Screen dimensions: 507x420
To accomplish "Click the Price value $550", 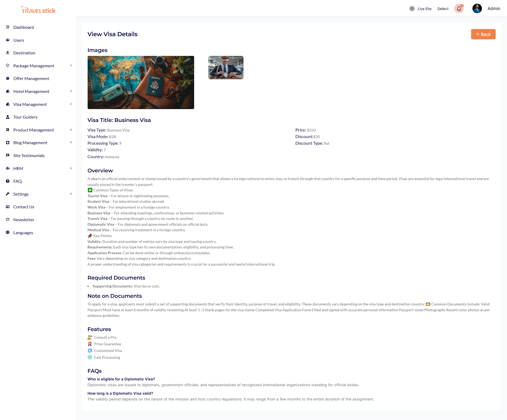I will 311,130.
